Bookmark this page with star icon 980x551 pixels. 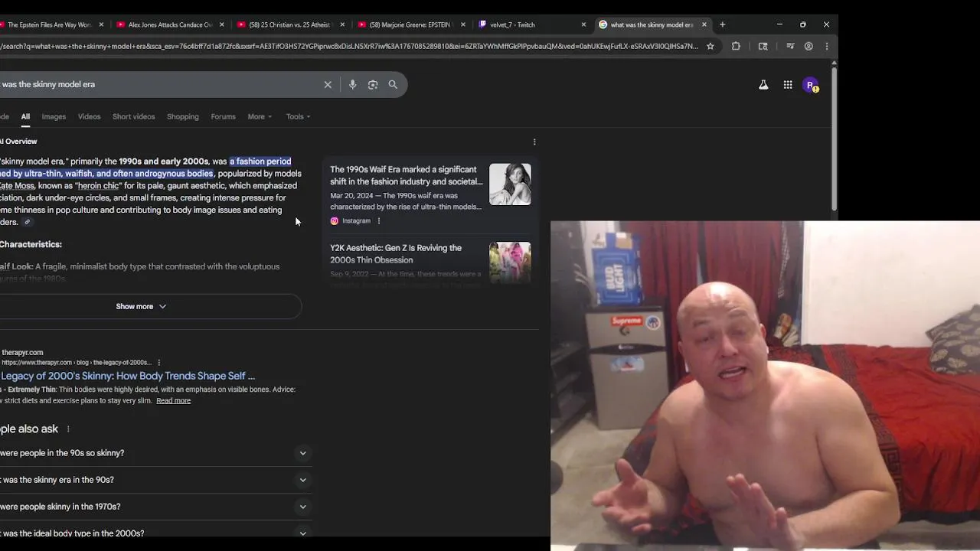coord(710,46)
